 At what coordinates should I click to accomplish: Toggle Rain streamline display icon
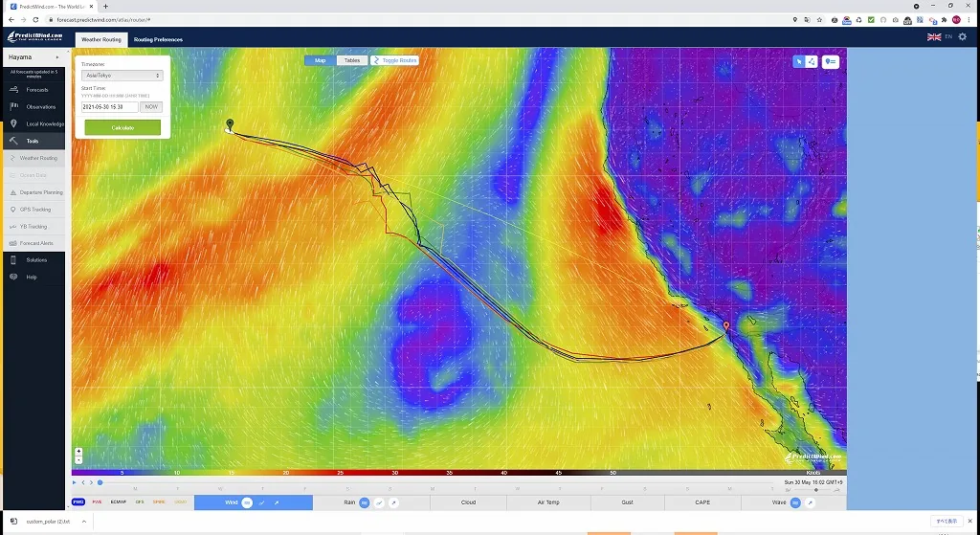point(379,502)
